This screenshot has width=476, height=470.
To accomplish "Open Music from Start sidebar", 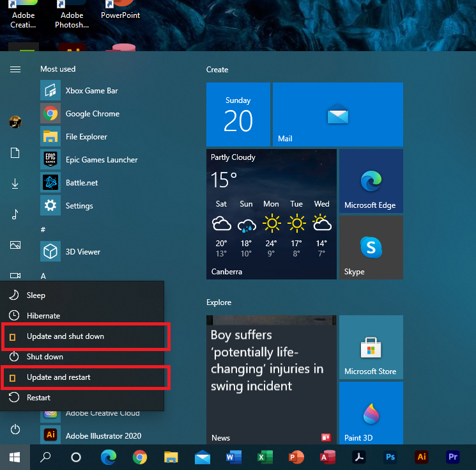I will click(x=15, y=214).
